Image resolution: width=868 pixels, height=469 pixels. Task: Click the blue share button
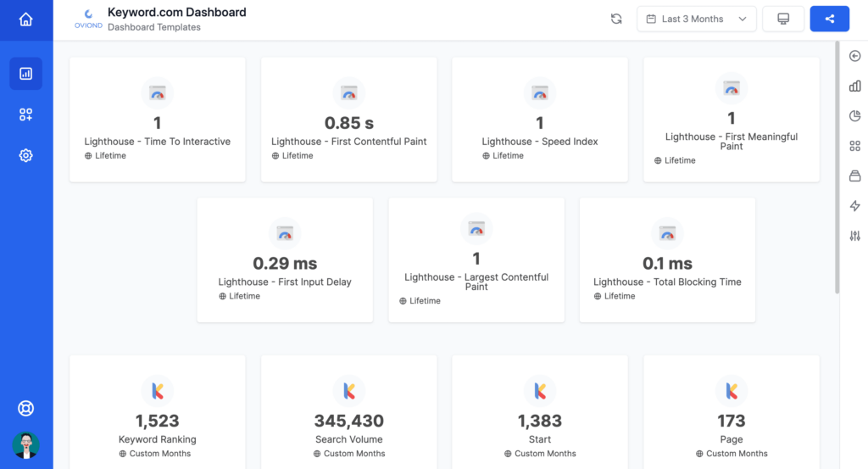(829, 19)
